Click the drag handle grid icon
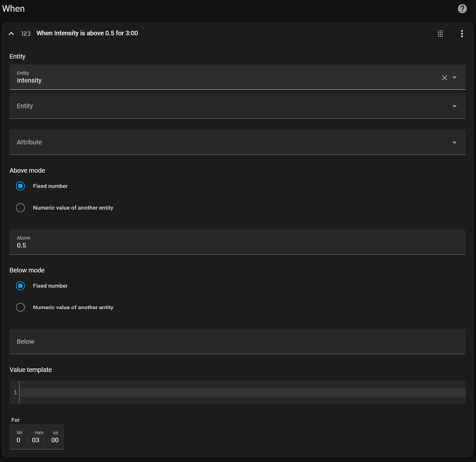The height and width of the screenshot is (462, 476). point(440,34)
